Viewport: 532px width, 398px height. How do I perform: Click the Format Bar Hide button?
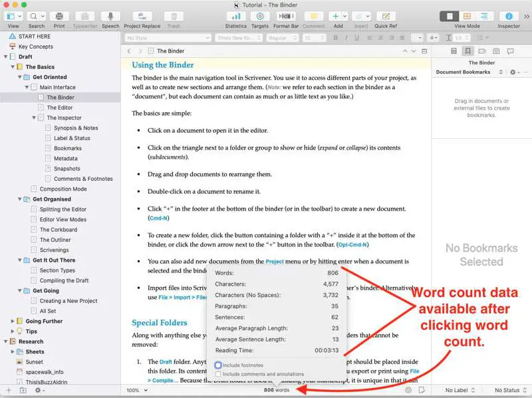(x=286, y=16)
